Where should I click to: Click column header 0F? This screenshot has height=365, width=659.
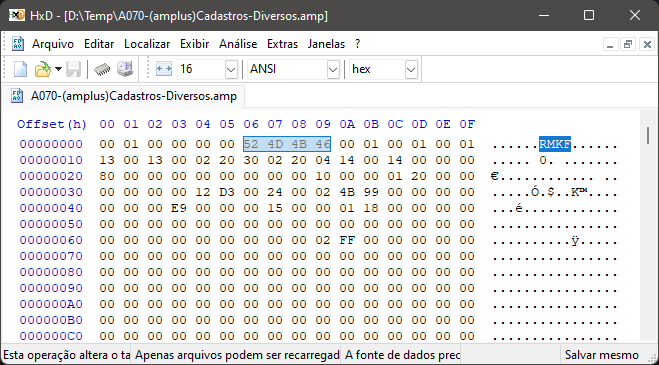(x=467, y=124)
